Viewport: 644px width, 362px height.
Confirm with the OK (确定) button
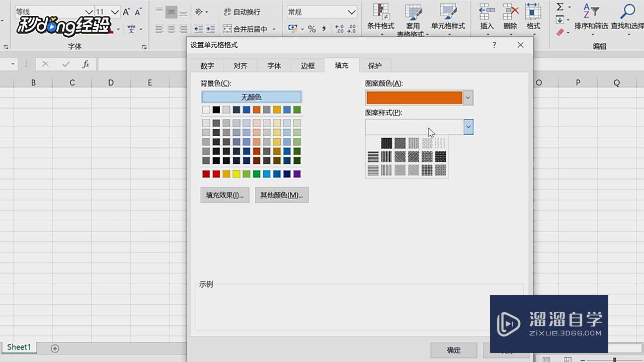[x=454, y=350]
